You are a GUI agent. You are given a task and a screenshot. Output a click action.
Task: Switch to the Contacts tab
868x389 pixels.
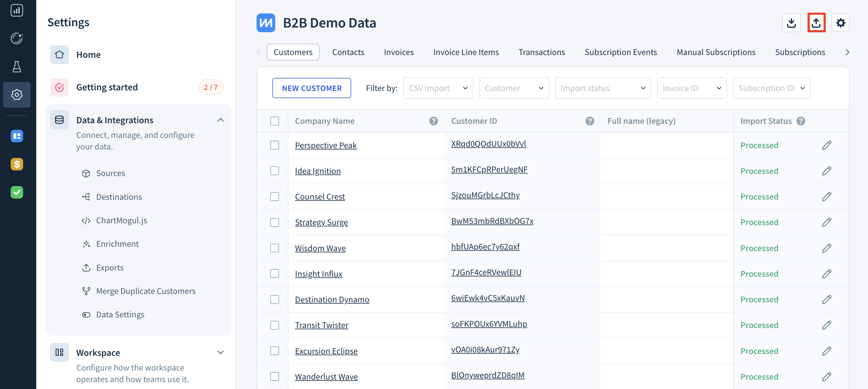coord(348,52)
